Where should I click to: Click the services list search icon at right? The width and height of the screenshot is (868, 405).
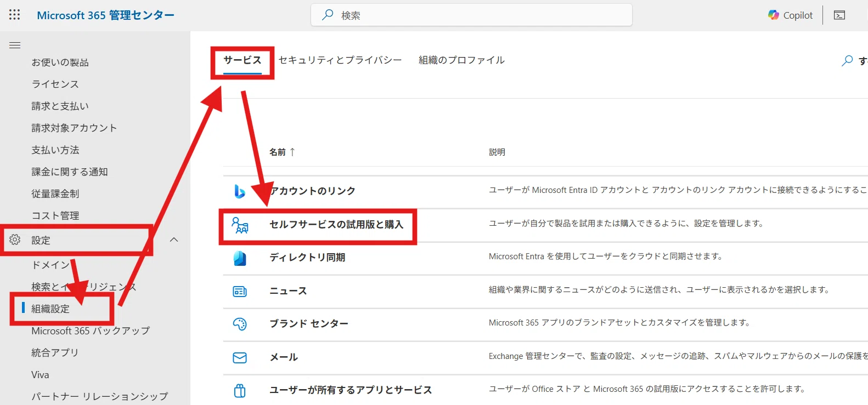tap(847, 60)
